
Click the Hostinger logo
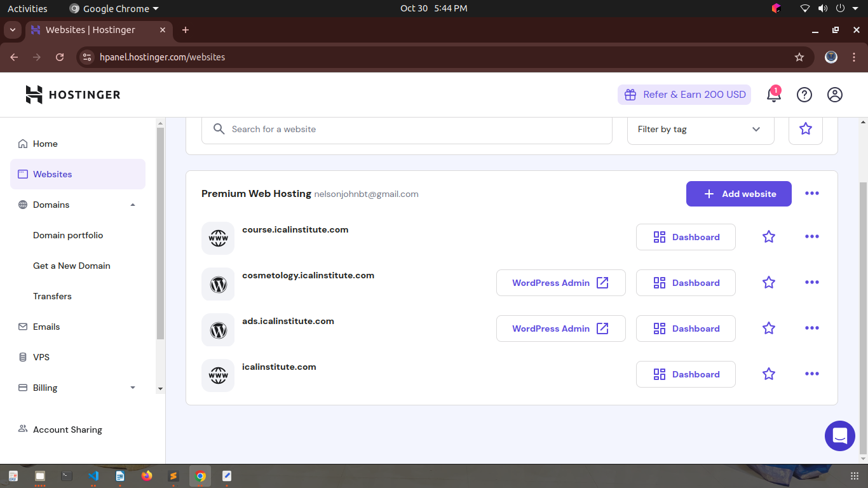[x=73, y=95]
